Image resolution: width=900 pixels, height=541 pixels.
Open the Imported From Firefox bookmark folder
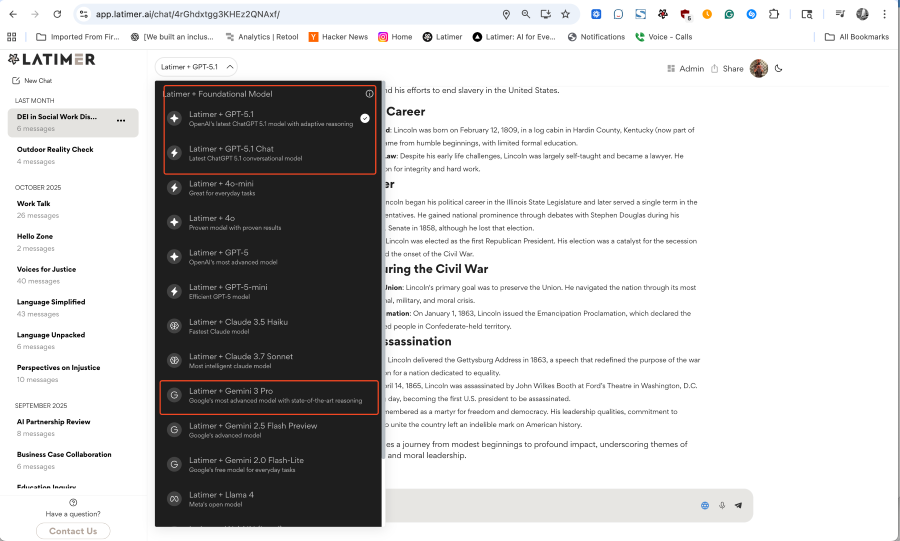point(77,37)
